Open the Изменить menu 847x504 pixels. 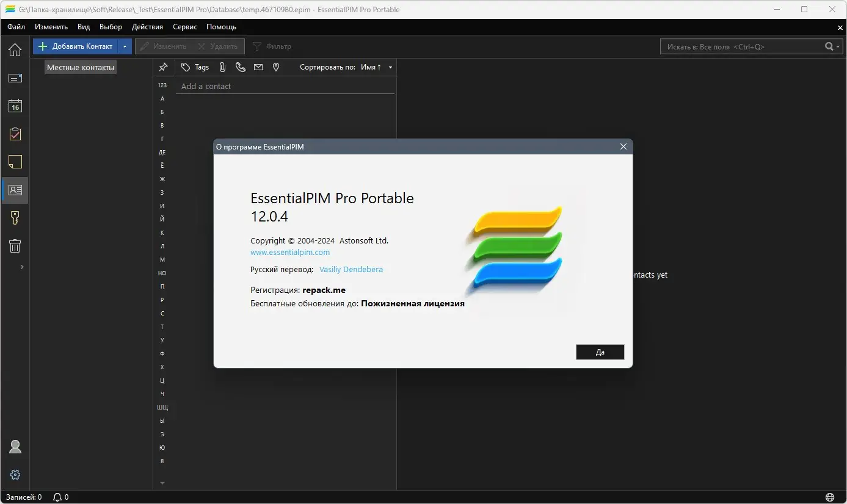coord(51,27)
